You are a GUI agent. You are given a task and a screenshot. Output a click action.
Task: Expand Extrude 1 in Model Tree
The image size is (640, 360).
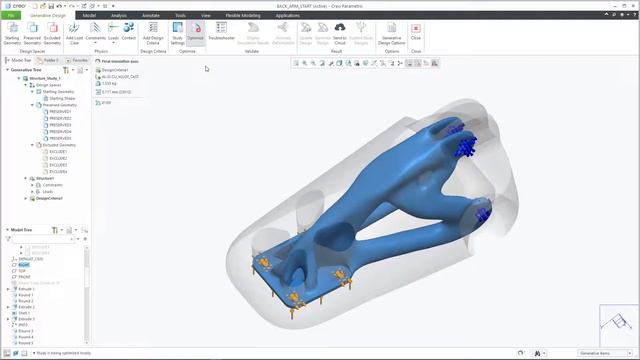coord(8,289)
